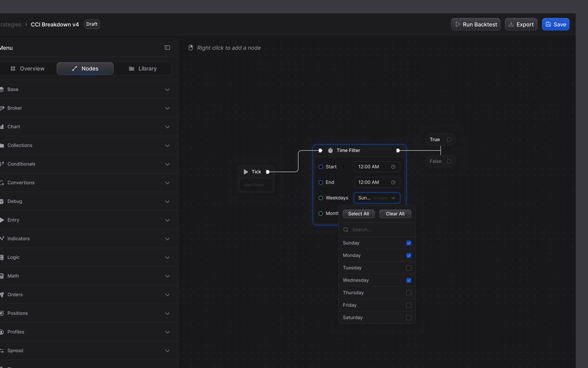Go to Strategies breadcrumb

pyautogui.click(x=10, y=24)
